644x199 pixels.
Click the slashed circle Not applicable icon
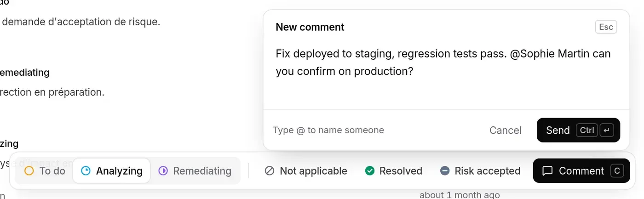point(270,171)
